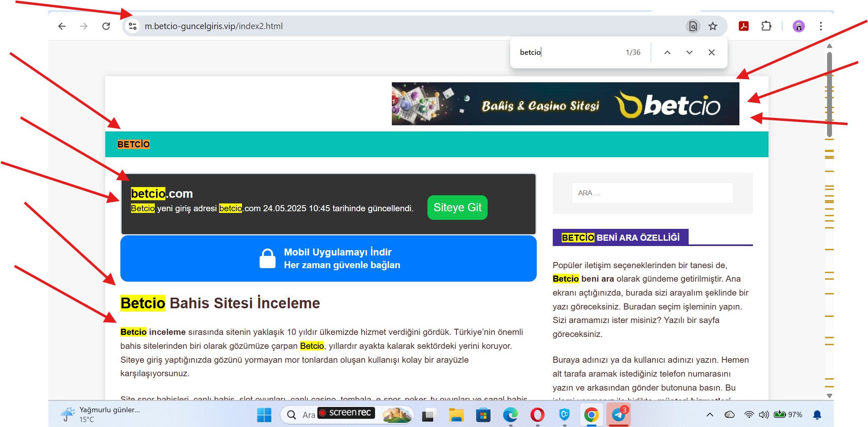Open Google Lens search icon in address bar
Viewport: 868px width, 427px height.
tap(693, 26)
